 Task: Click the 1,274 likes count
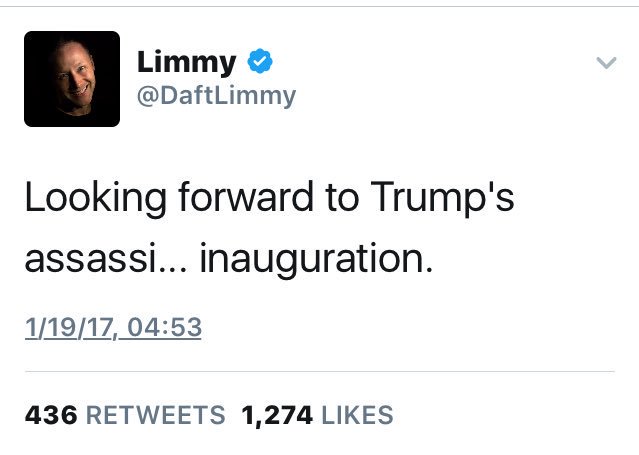coord(277,414)
